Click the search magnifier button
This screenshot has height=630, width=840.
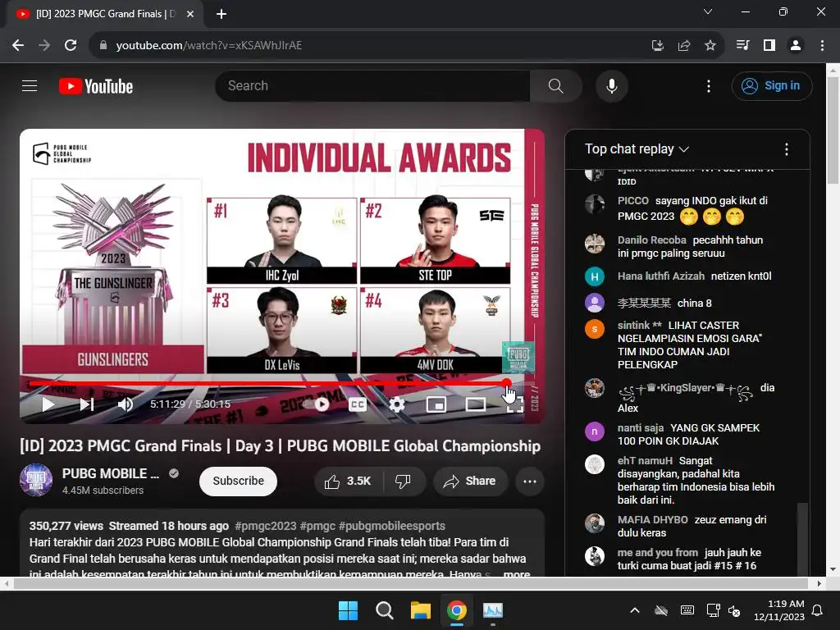click(x=556, y=85)
